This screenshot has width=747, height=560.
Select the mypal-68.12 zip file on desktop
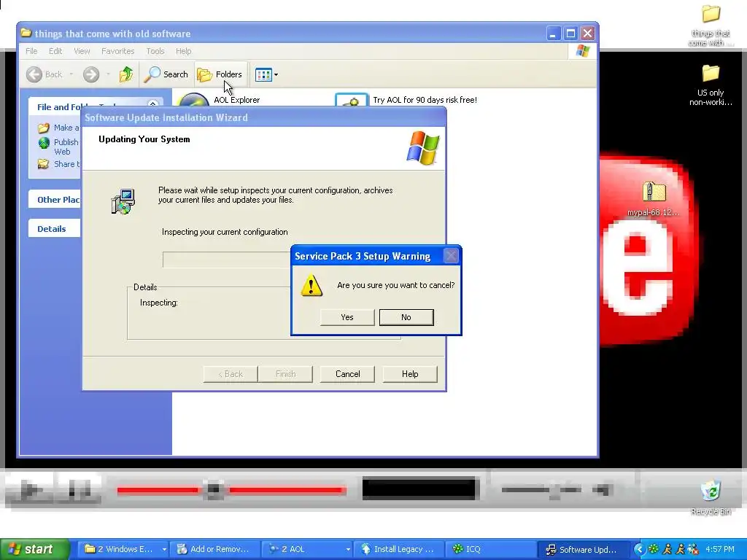coord(654,198)
